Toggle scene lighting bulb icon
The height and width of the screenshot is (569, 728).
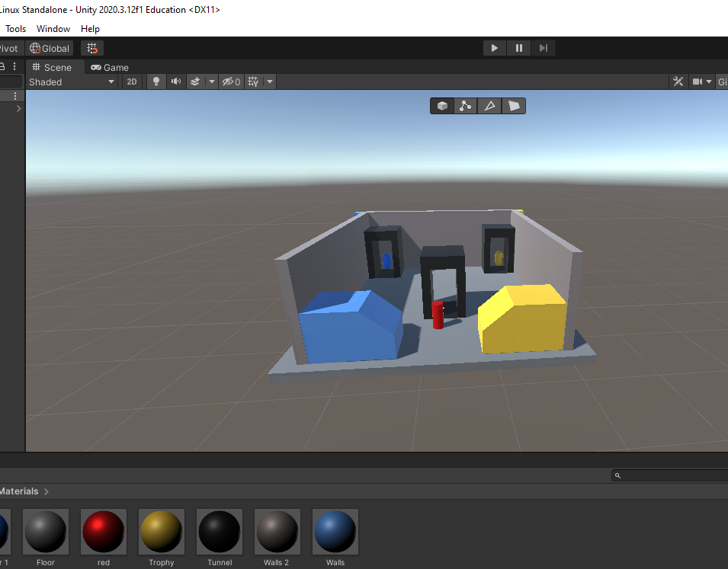point(156,82)
